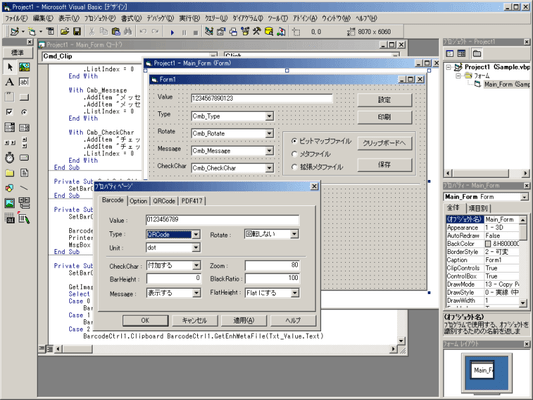This screenshot has height=400, width=533.
Task: Open the Cmb_Message combo box dropdown
Action: 269,151
